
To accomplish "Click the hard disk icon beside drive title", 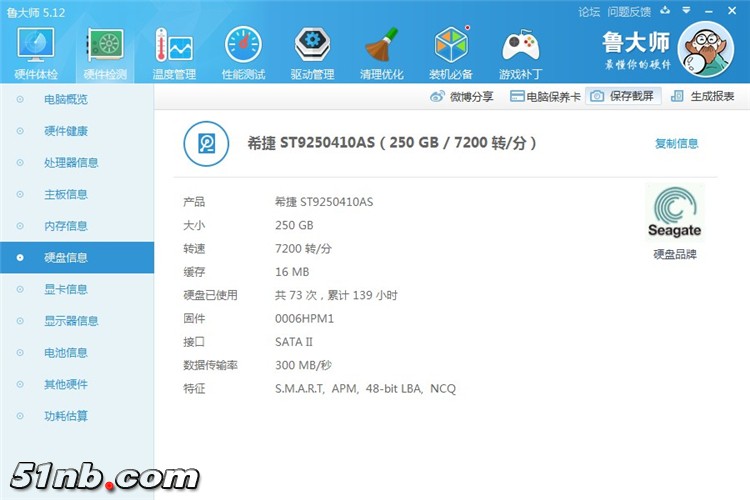I will click(206, 144).
